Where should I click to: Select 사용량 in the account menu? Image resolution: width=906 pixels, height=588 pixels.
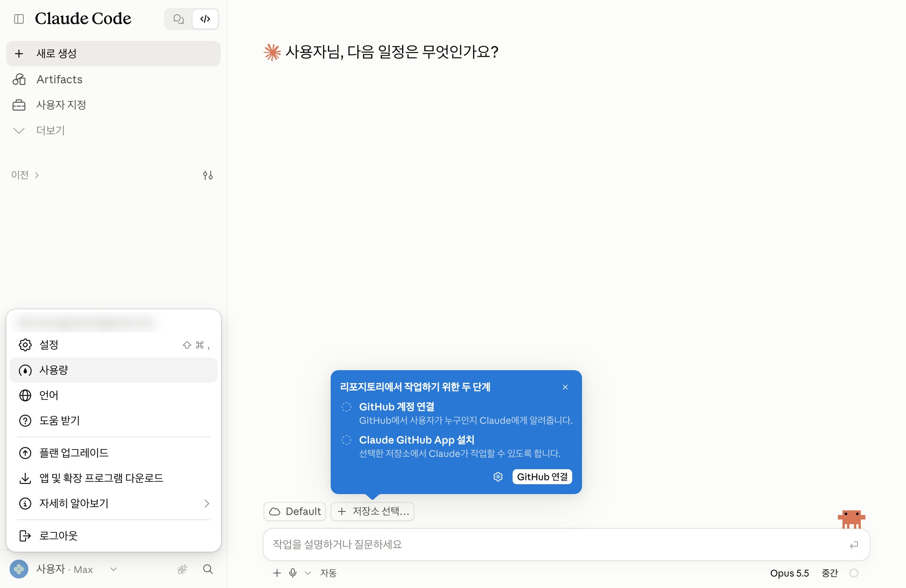coord(113,370)
